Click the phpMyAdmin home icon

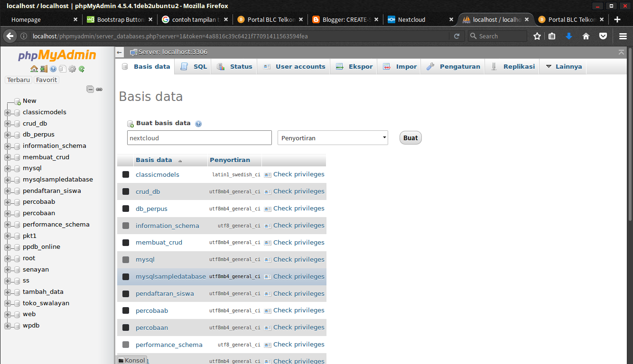34,69
